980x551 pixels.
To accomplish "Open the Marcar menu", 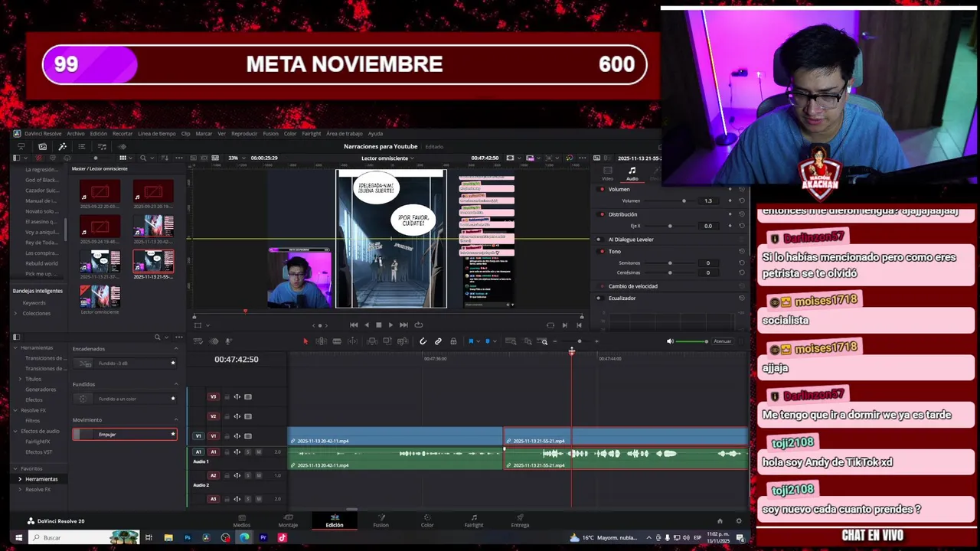I will 204,133.
